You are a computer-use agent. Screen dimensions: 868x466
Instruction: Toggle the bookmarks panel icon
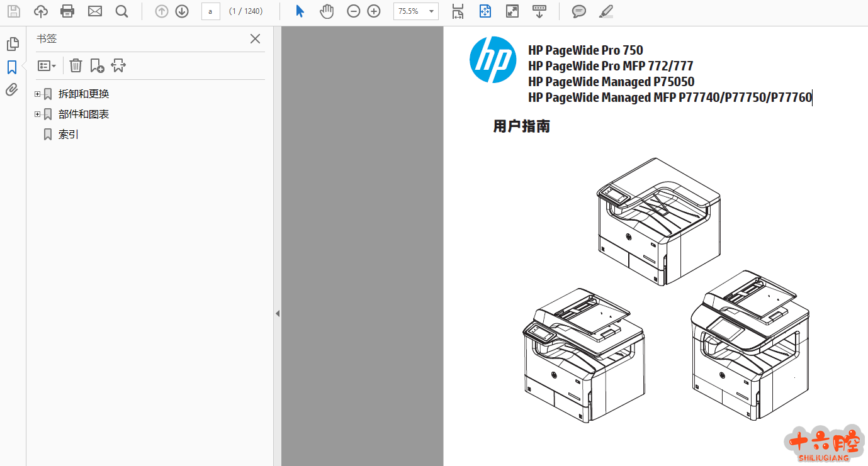pos(12,67)
